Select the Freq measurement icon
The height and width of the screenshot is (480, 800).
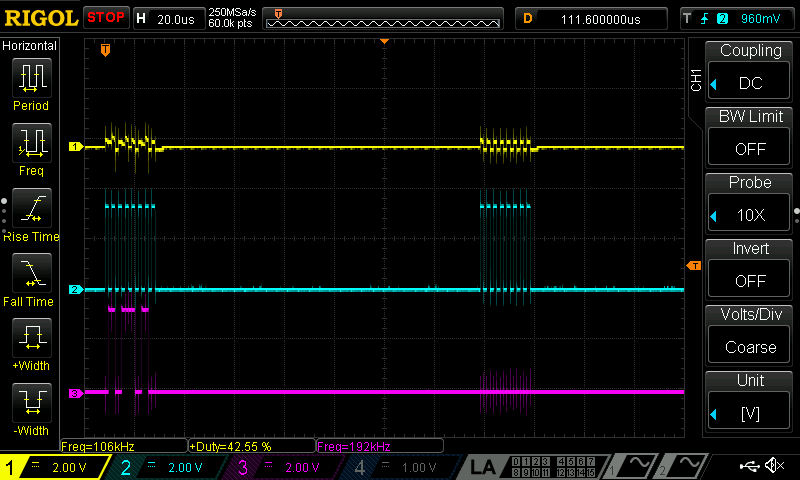click(x=32, y=142)
